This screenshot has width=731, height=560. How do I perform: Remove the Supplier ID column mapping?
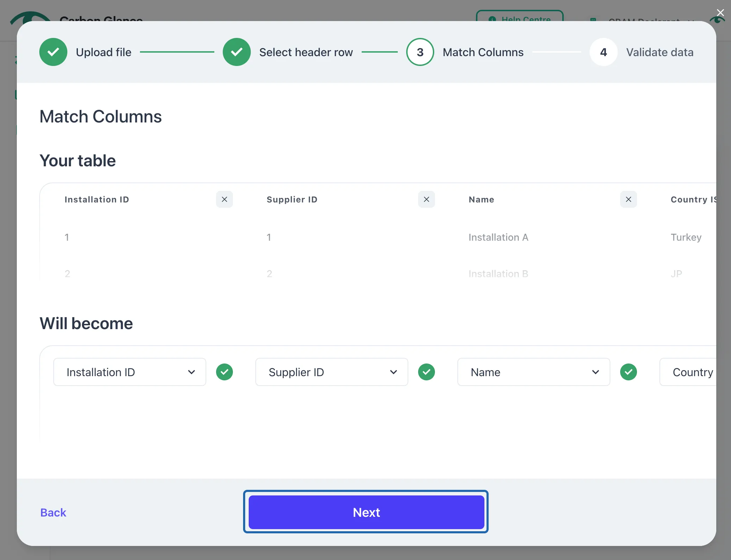click(427, 199)
